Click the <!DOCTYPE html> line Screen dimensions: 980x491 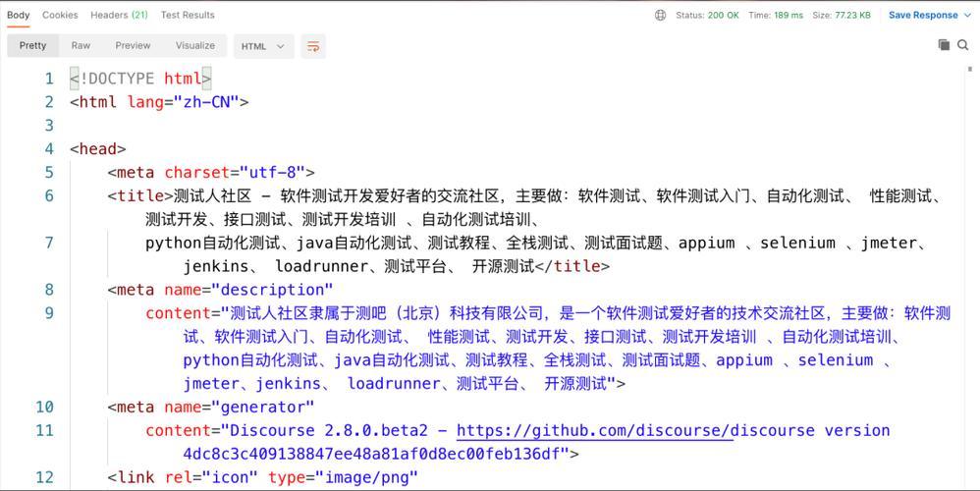(x=140, y=79)
